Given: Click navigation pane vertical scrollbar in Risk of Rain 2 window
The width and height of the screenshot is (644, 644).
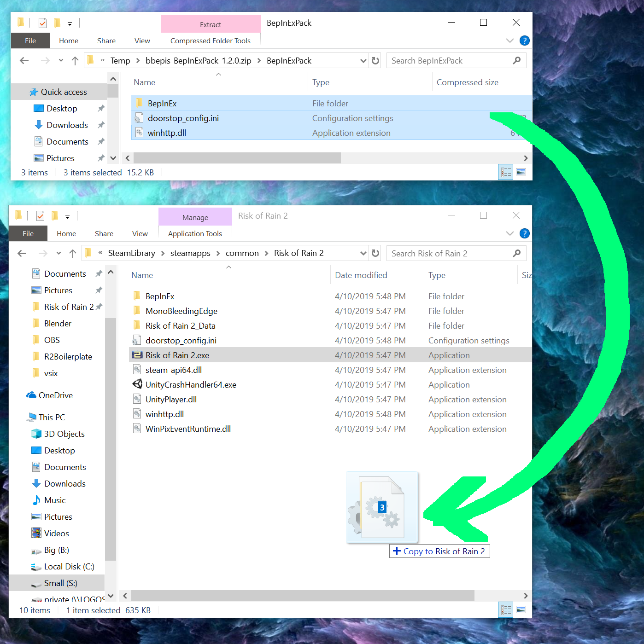Looking at the screenshot, I should (x=111, y=438).
